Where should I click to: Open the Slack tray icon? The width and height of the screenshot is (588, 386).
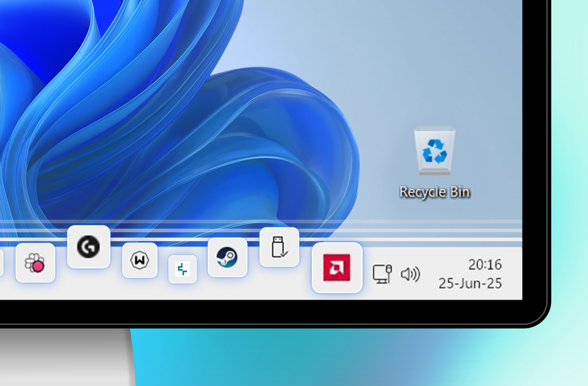pyautogui.click(x=36, y=263)
